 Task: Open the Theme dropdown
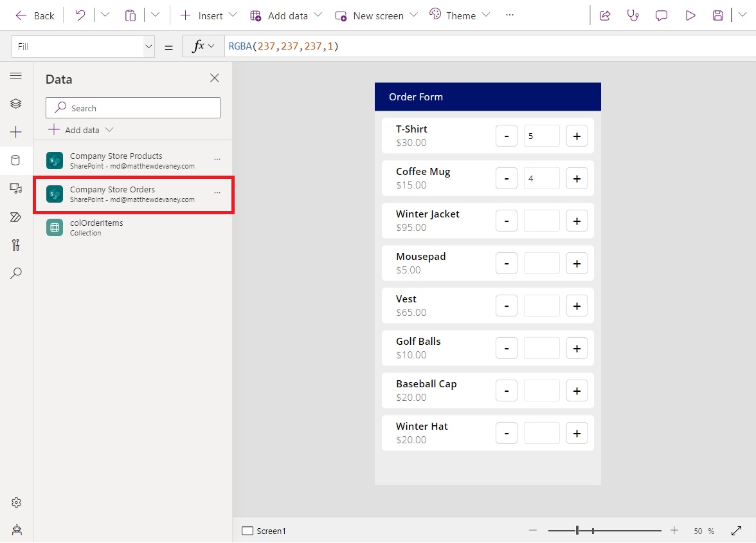click(x=487, y=15)
